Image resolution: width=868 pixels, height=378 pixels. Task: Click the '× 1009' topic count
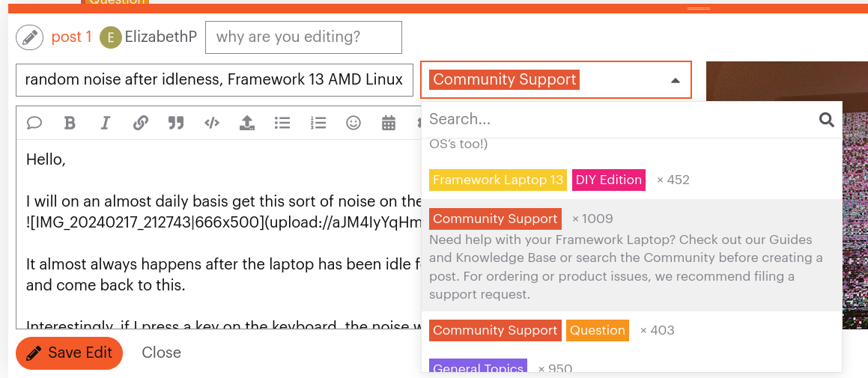(x=592, y=219)
